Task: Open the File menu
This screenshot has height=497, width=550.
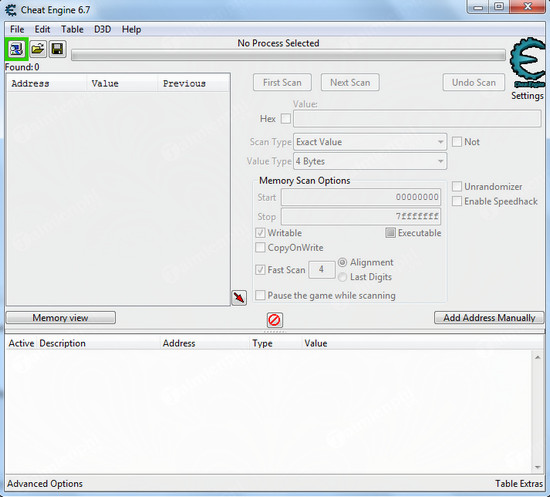Action: 17,29
